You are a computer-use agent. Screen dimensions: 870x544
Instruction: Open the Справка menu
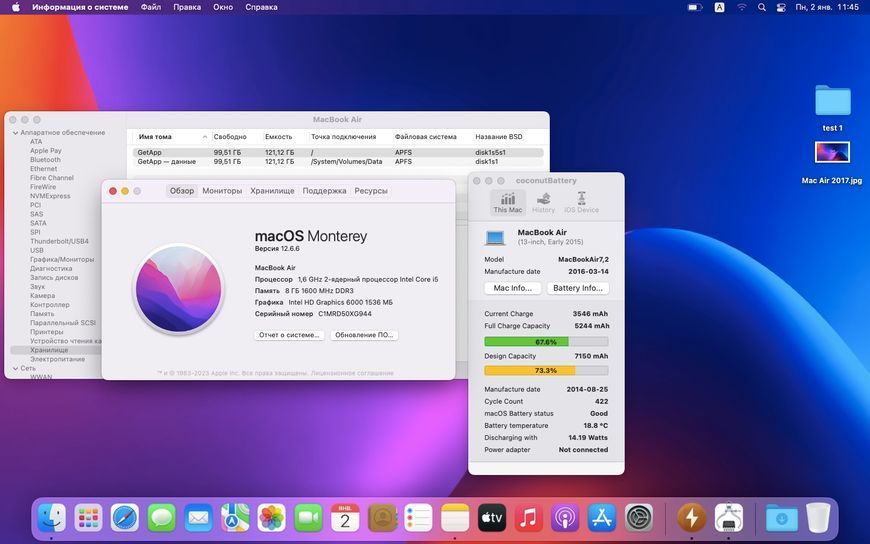tap(261, 7)
